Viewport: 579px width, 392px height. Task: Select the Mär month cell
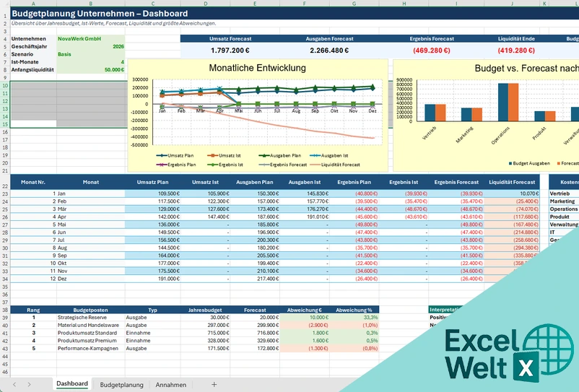pos(91,209)
